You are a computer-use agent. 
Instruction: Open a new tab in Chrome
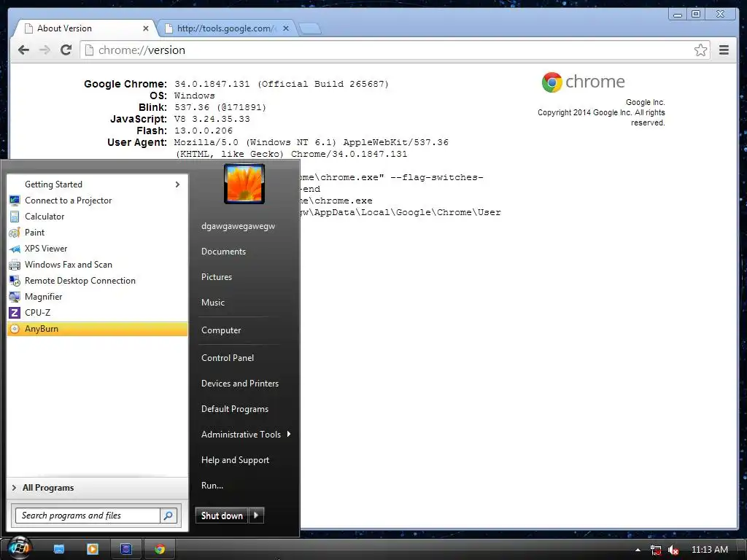tap(310, 29)
